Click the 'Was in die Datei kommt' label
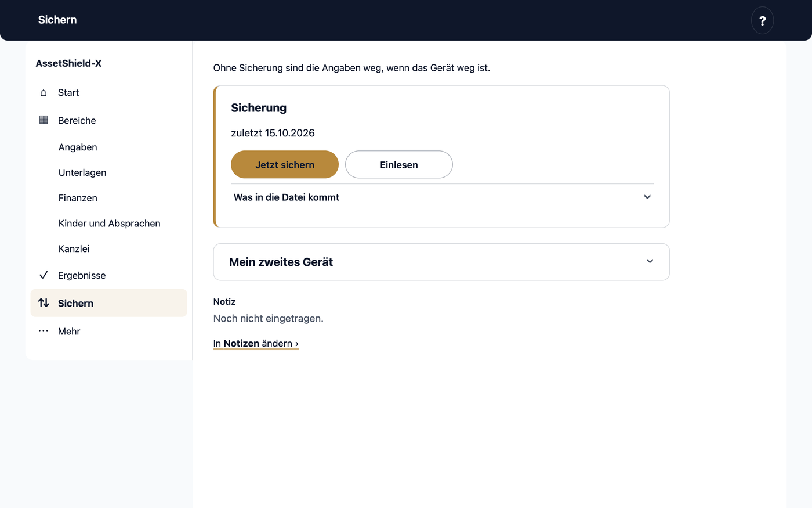 coord(287,197)
